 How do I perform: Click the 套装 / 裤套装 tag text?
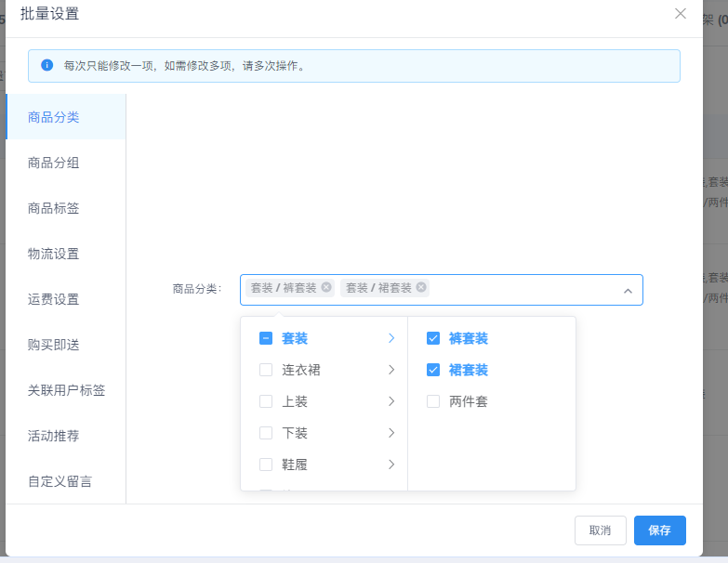[284, 287]
